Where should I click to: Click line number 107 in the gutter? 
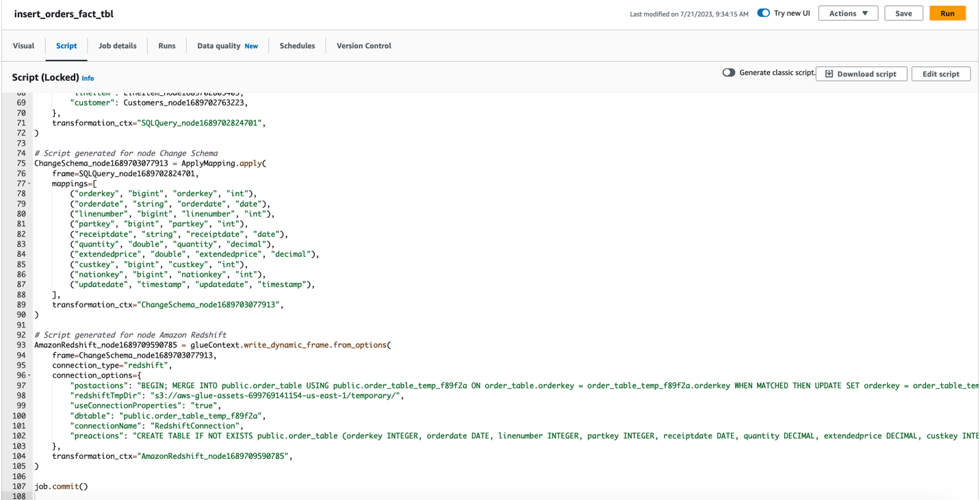(19, 486)
